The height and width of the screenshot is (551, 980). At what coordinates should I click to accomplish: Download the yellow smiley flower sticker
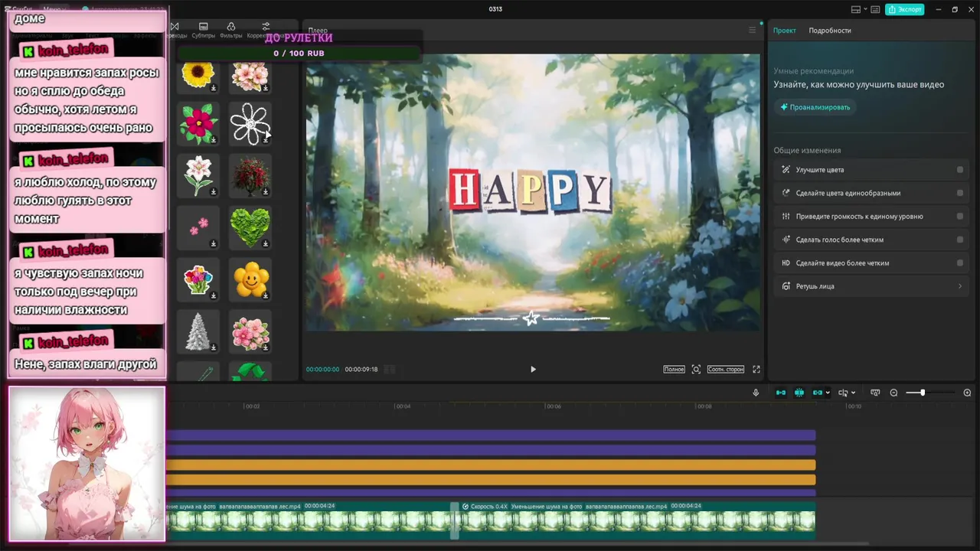266,295
